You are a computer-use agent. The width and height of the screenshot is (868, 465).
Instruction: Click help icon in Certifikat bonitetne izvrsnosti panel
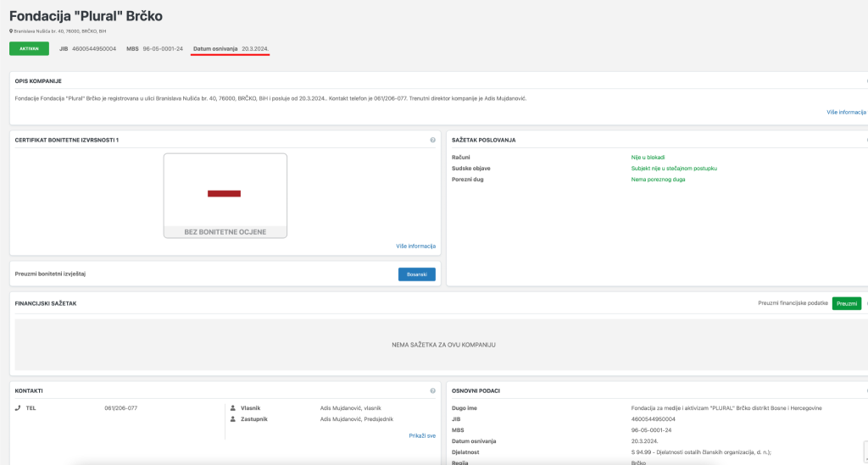[432, 140]
